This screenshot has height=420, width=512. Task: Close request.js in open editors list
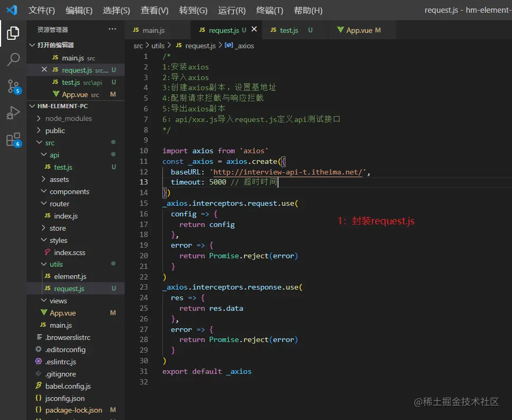(44, 69)
